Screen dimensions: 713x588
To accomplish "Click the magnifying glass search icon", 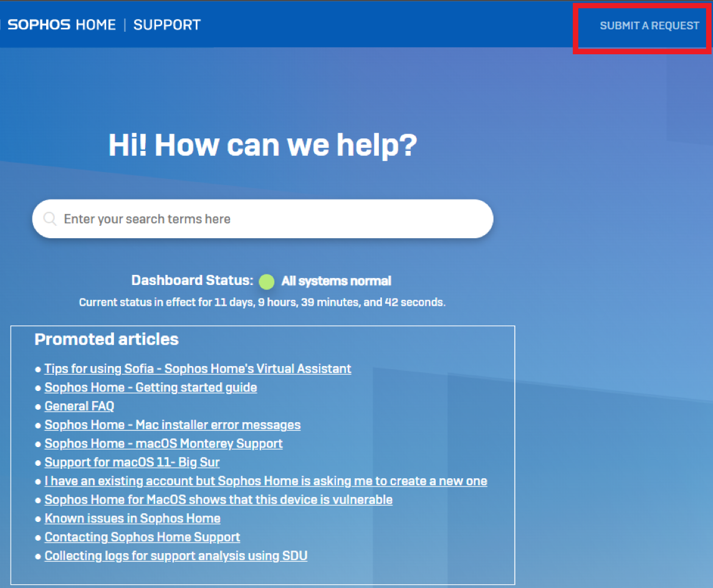I will pos(50,219).
